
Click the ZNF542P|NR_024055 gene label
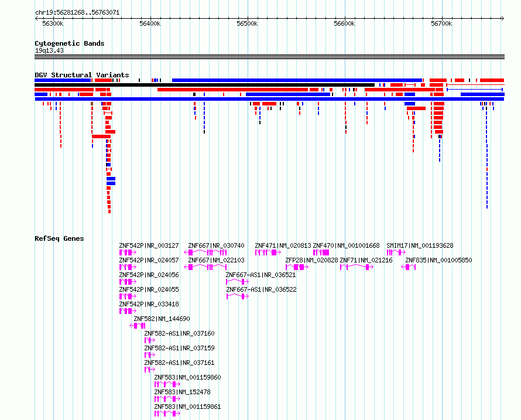click(149, 289)
